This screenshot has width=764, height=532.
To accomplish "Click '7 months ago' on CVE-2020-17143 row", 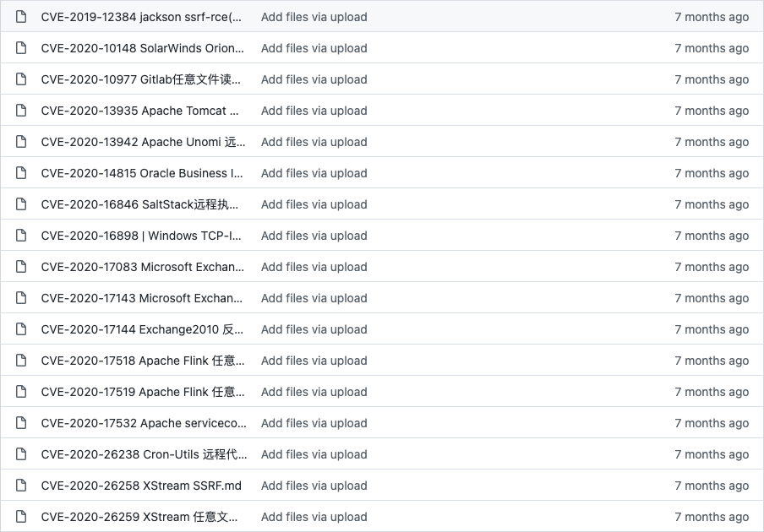I will (x=712, y=298).
